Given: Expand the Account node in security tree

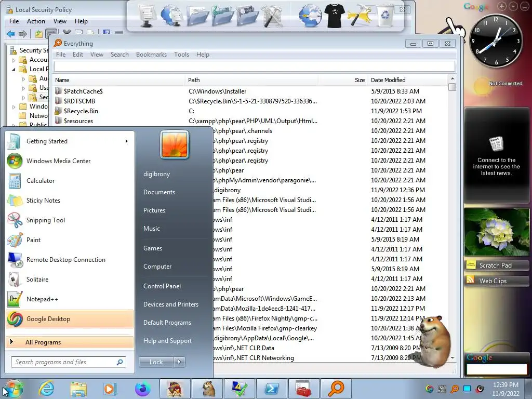Looking at the screenshot, I should click(14, 60).
